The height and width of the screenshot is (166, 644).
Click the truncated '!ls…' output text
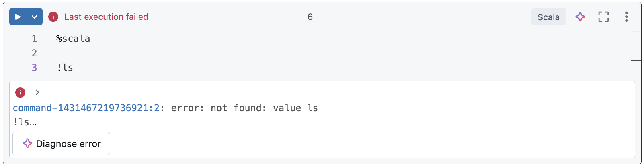25,122
